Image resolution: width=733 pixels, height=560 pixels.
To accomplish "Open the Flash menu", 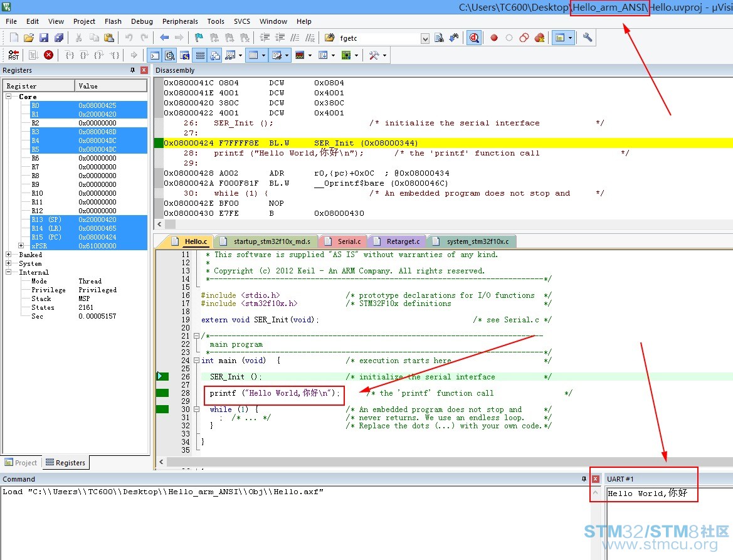I will click(x=113, y=21).
